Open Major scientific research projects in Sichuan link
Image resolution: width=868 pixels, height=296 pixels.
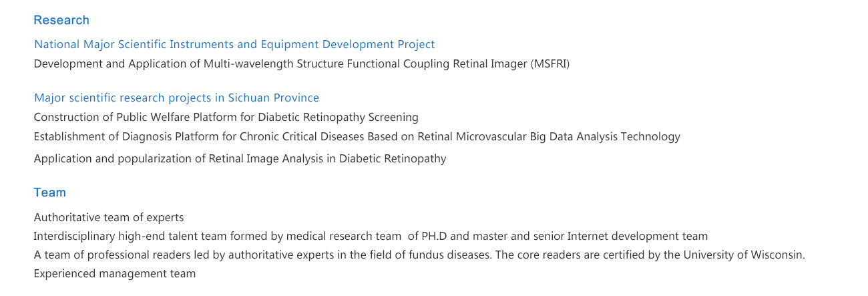point(177,98)
